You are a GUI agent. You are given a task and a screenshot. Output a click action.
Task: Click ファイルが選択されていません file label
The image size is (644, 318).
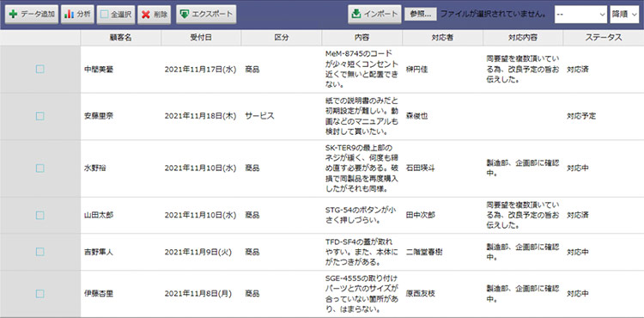coord(494,14)
